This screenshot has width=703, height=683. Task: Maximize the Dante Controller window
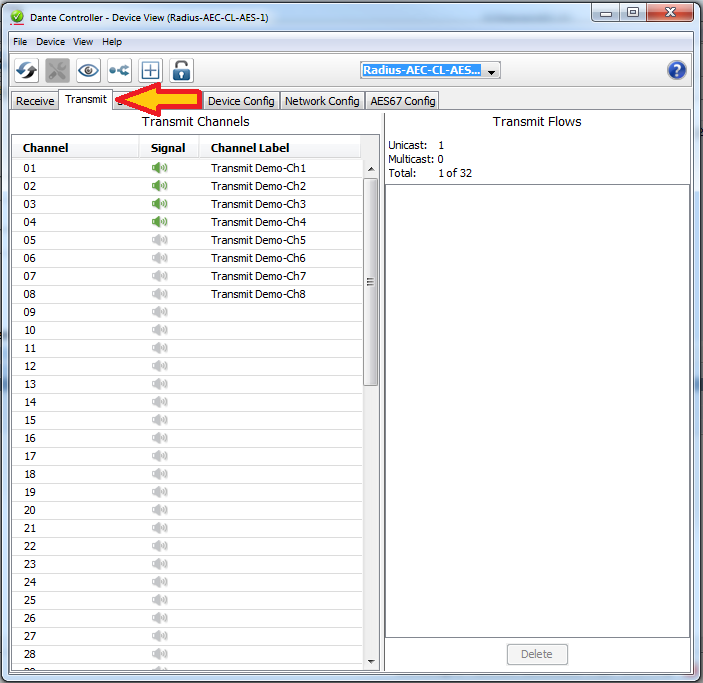[x=633, y=12]
